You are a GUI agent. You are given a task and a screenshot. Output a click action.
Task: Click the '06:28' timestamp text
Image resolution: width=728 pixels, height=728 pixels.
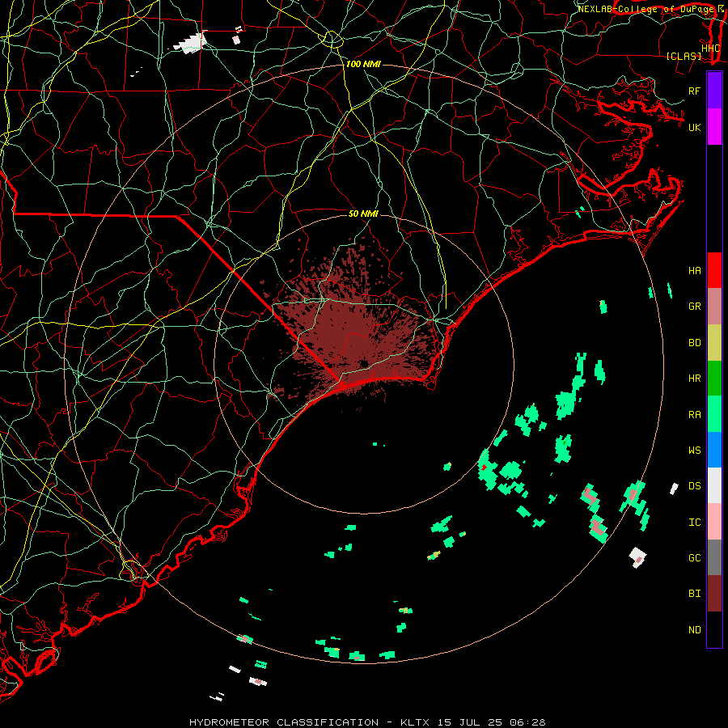[527, 722]
